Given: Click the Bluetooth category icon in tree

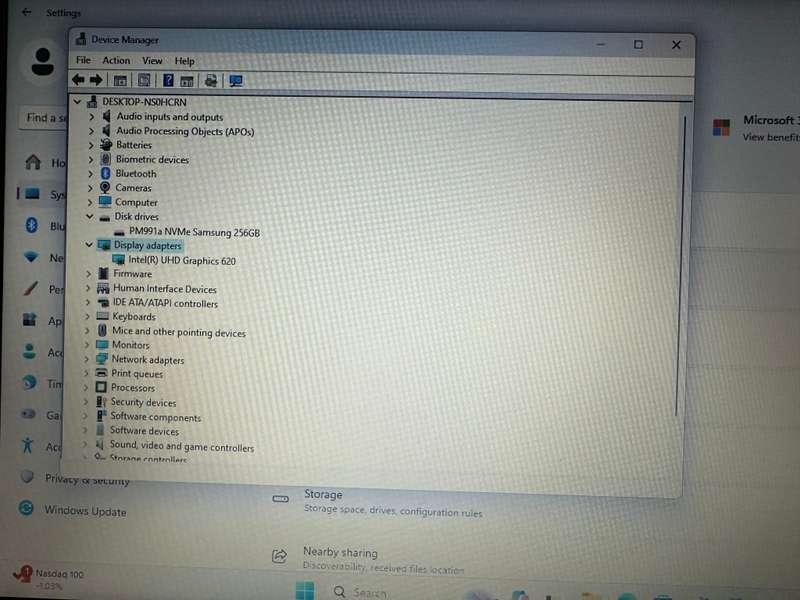Looking at the screenshot, I should [106, 174].
